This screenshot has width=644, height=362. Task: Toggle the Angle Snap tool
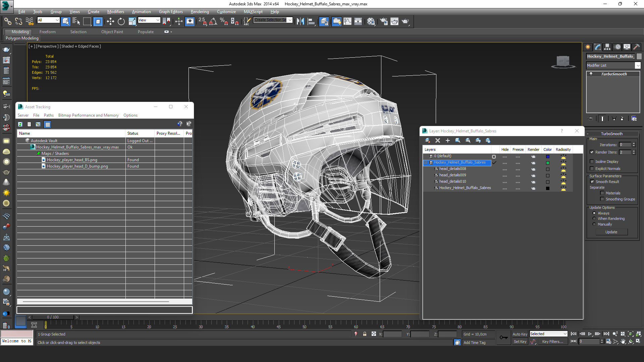tap(213, 21)
